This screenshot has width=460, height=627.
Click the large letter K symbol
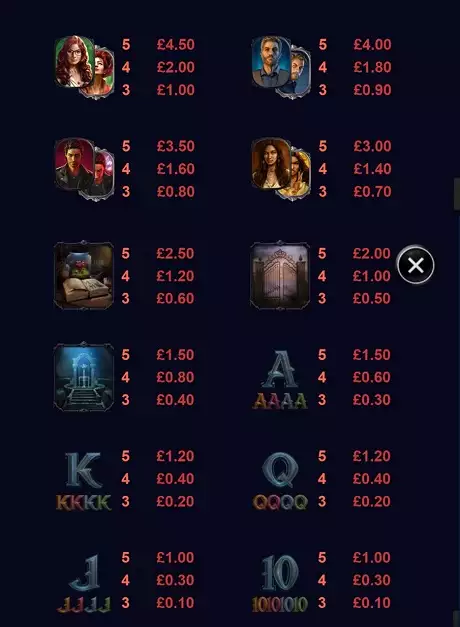tap(84, 470)
